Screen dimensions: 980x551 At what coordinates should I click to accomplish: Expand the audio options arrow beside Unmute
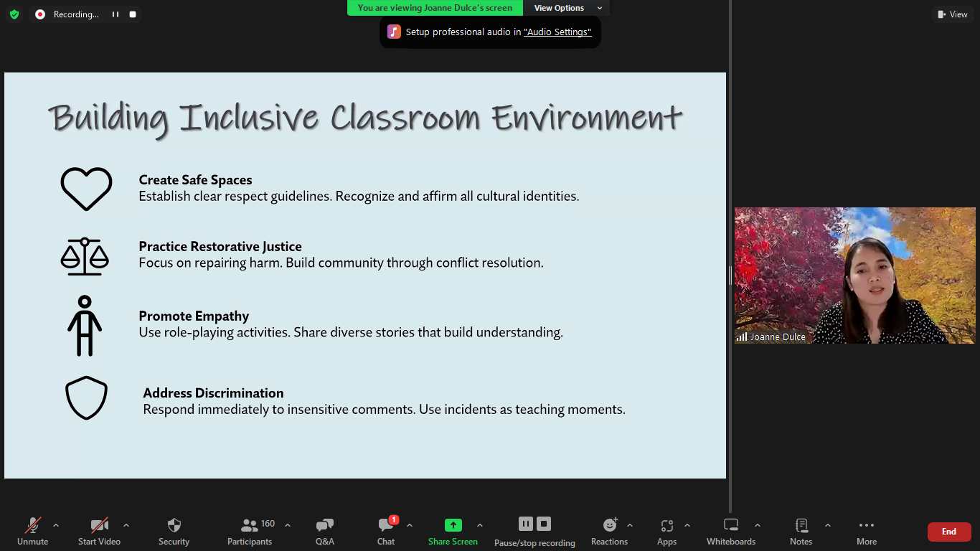coord(56,525)
